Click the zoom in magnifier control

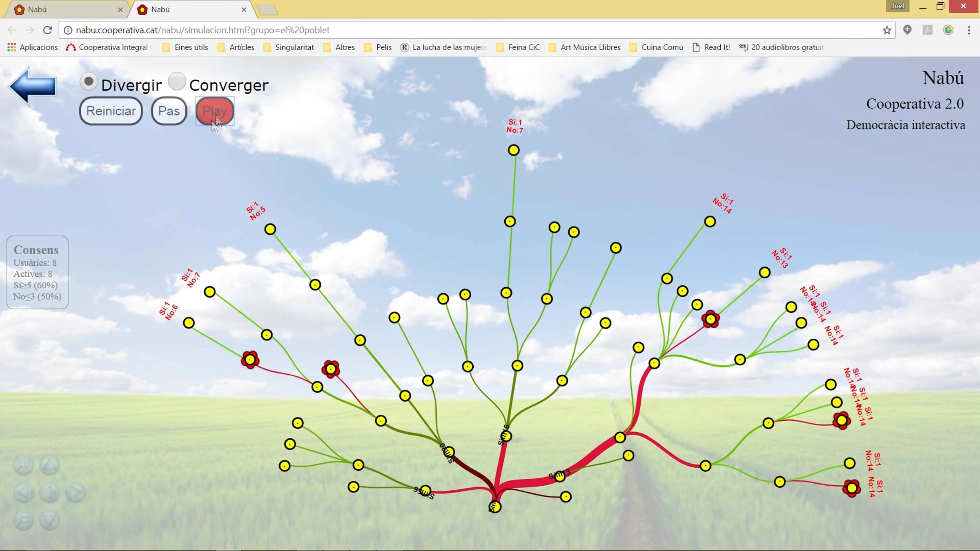(x=23, y=465)
